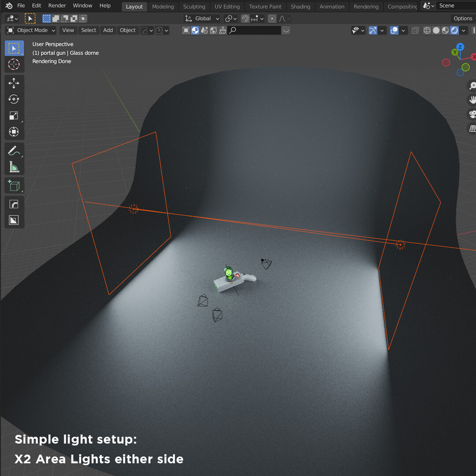
Task: Select the Move tool
Action: click(x=14, y=83)
